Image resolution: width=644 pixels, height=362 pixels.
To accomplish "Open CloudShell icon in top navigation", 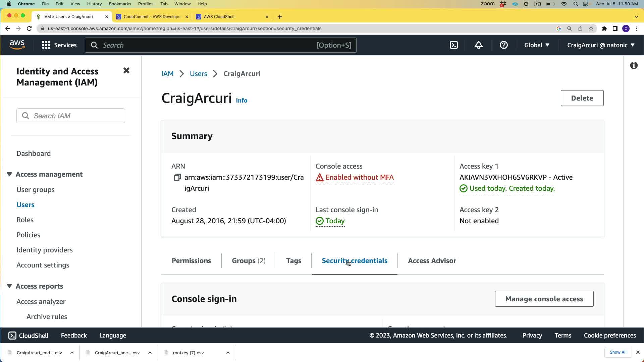I will pos(454,45).
